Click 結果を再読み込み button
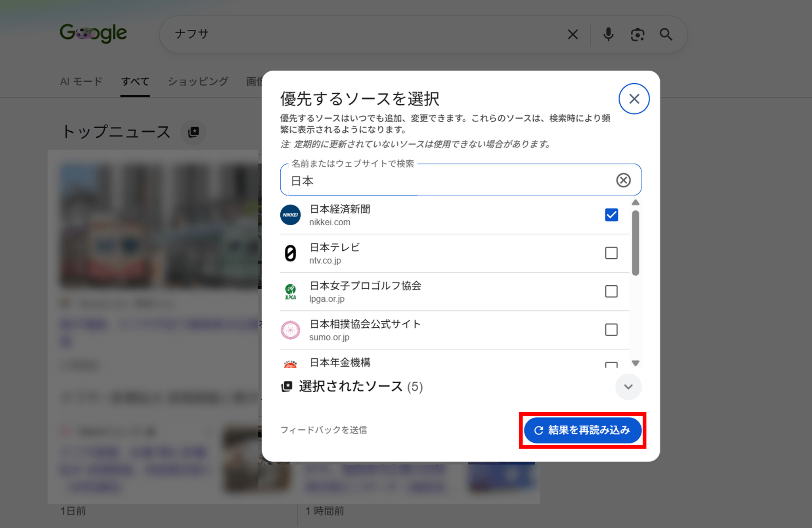This screenshot has width=812, height=528. pyautogui.click(x=583, y=430)
